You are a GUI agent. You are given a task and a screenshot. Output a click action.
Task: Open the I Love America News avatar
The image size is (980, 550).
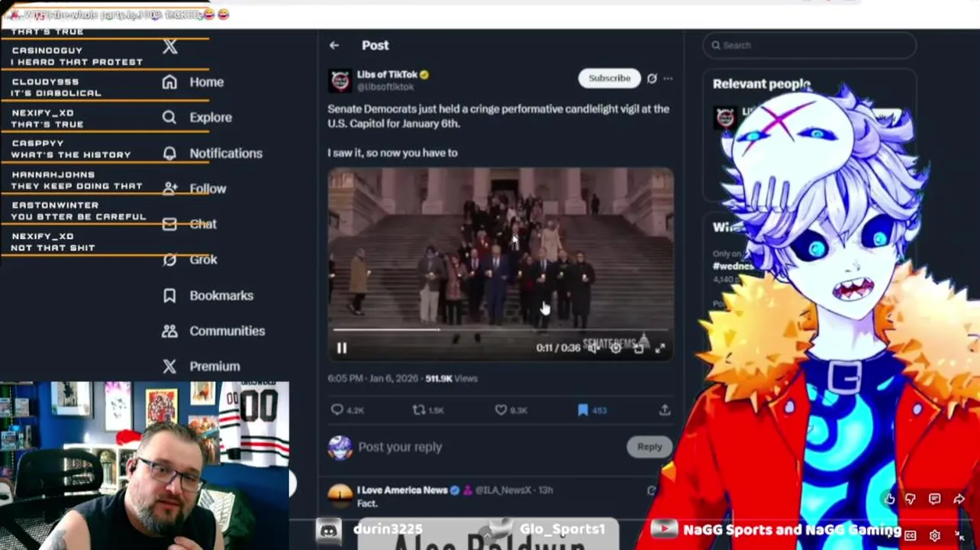(340, 496)
